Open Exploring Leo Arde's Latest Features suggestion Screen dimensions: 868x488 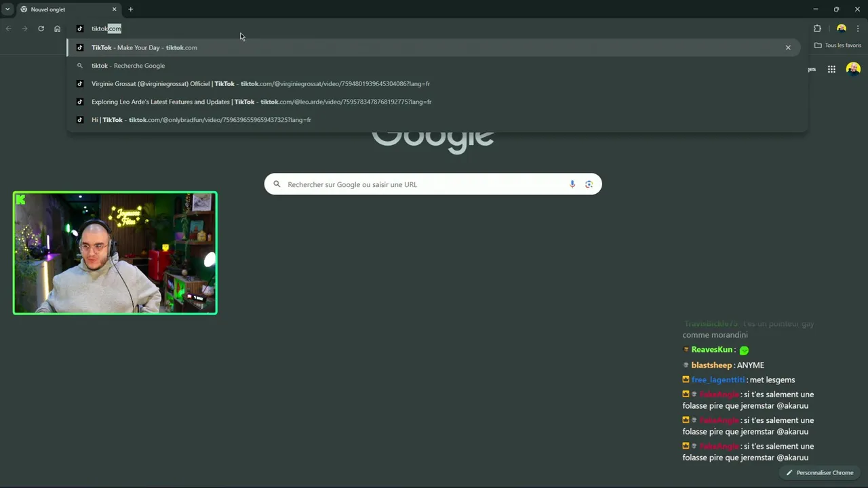pos(434,102)
